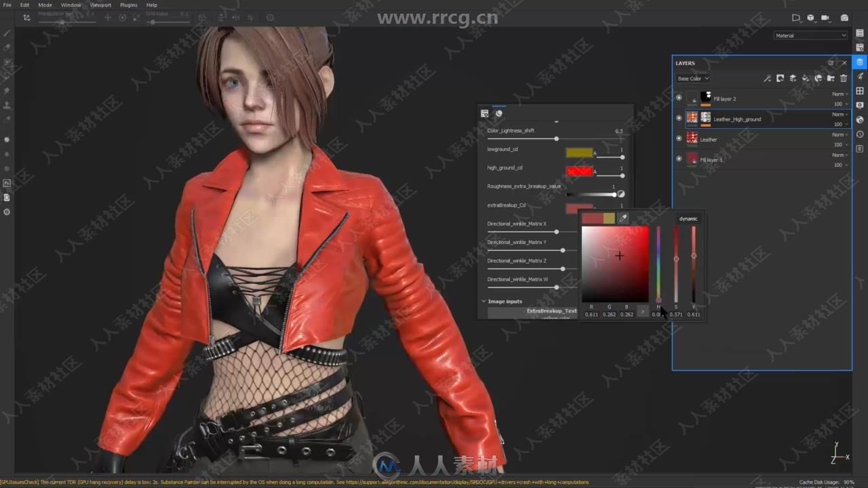Delete the selected layer with trash icon
Screen dimensions: 868x488
click(844, 79)
